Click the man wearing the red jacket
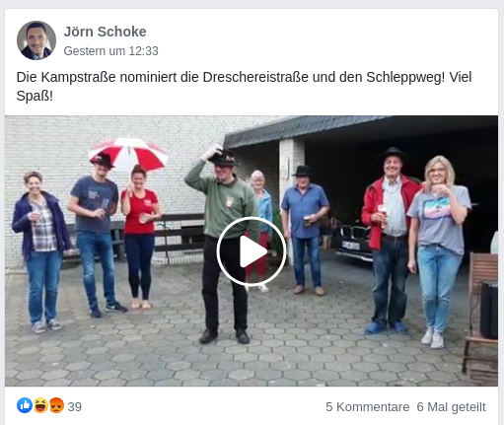 coord(391,240)
